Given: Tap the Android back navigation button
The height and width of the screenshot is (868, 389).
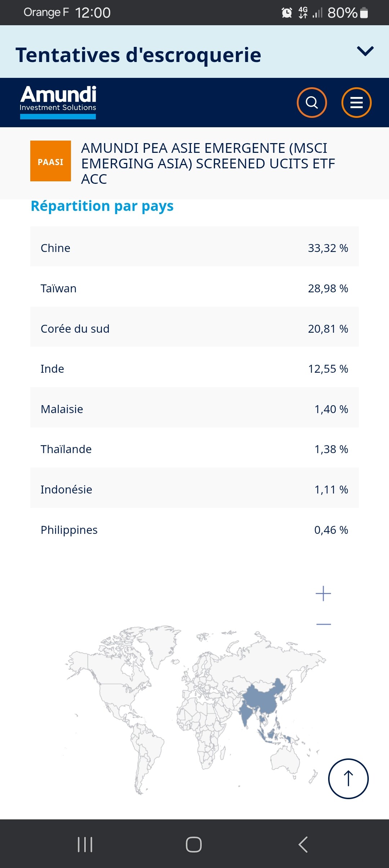Looking at the screenshot, I should [303, 844].
